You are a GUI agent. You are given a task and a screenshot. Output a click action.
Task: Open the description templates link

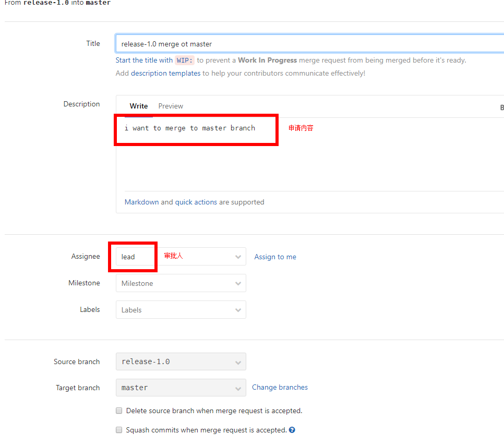(165, 73)
